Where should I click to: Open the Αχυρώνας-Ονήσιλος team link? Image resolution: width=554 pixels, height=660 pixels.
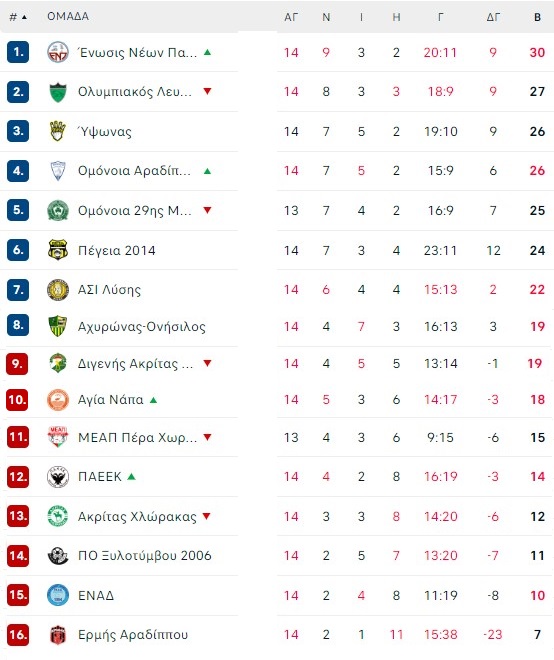(141, 327)
